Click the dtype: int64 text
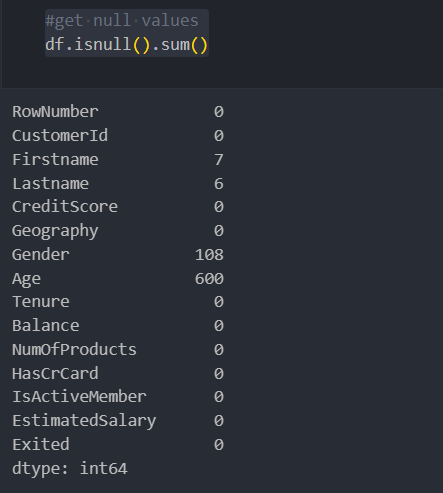 tap(70, 468)
